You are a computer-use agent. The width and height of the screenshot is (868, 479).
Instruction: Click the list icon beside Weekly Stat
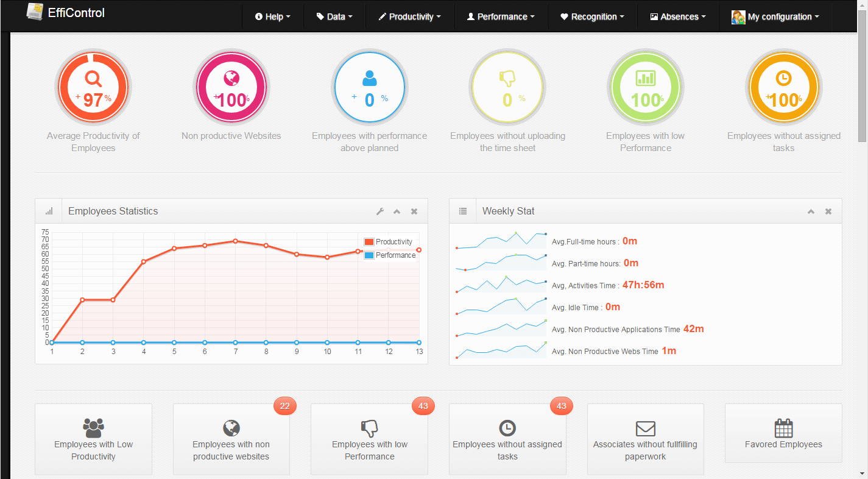[463, 211]
